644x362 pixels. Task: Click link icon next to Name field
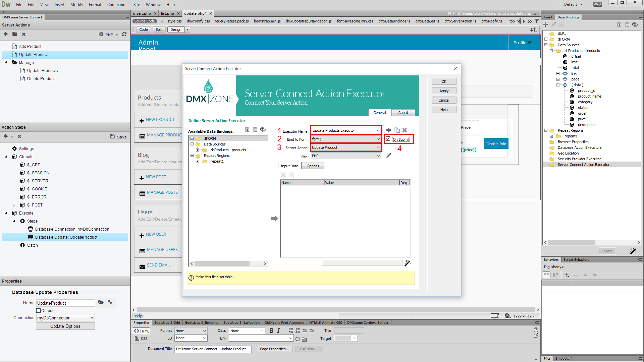coord(110,302)
